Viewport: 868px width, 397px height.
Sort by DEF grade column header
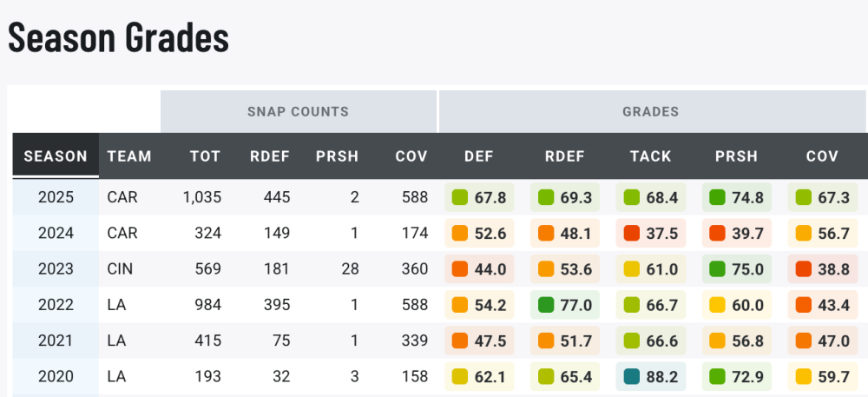click(479, 156)
